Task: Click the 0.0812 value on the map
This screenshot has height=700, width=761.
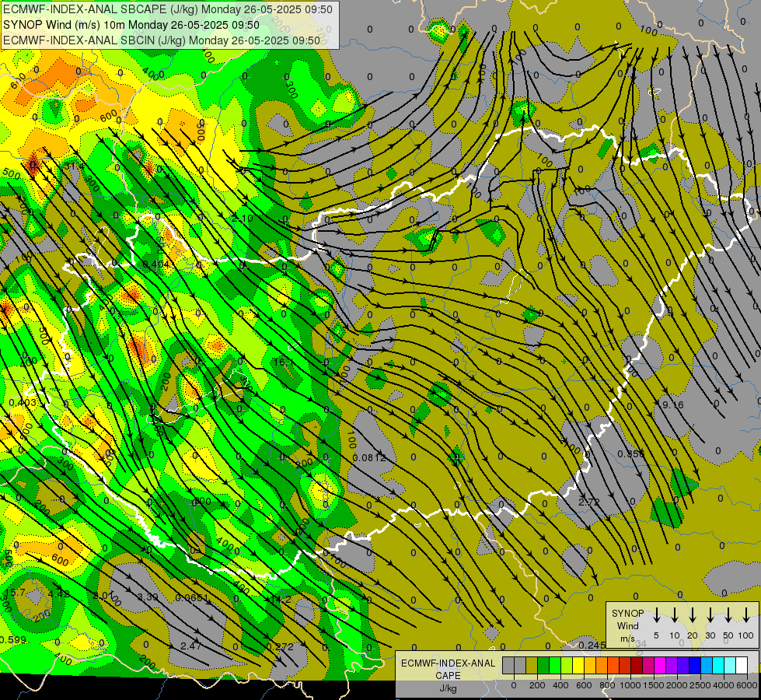Action: (369, 457)
